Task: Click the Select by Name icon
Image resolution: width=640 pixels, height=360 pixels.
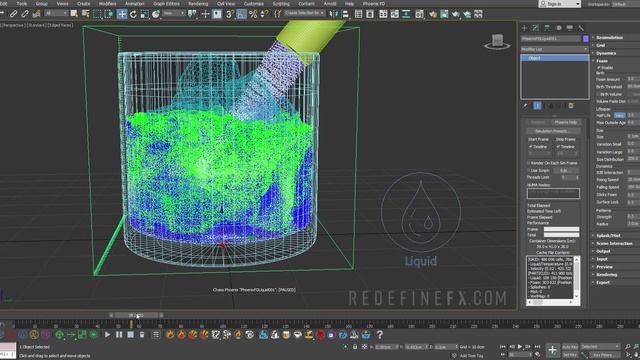Action: 86,14
